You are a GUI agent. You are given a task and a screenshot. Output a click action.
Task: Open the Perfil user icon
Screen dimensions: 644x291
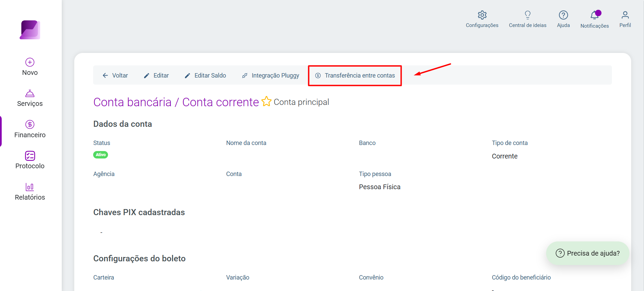coord(625,15)
